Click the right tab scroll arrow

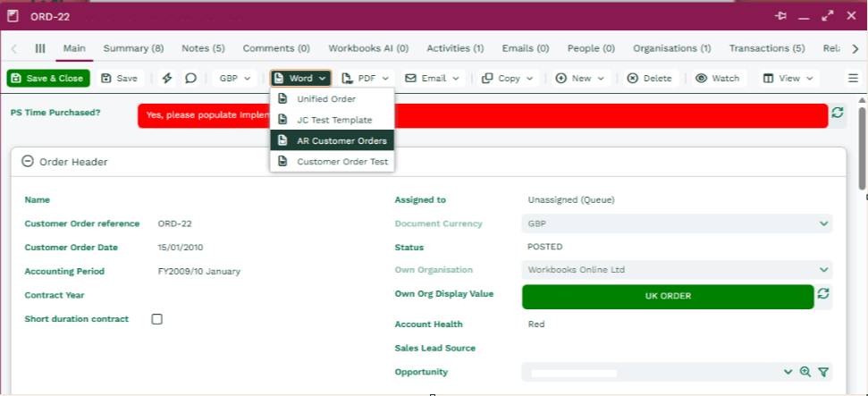coord(855,49)
